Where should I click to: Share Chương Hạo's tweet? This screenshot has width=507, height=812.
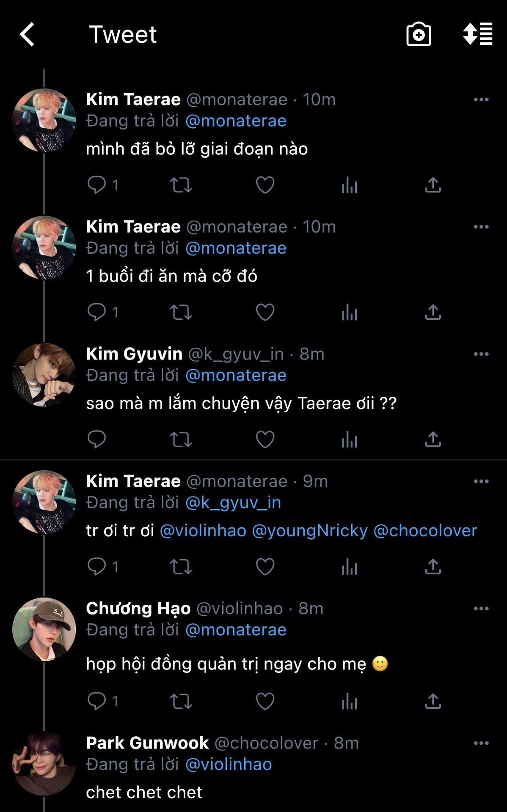click(x=433, y=702)
